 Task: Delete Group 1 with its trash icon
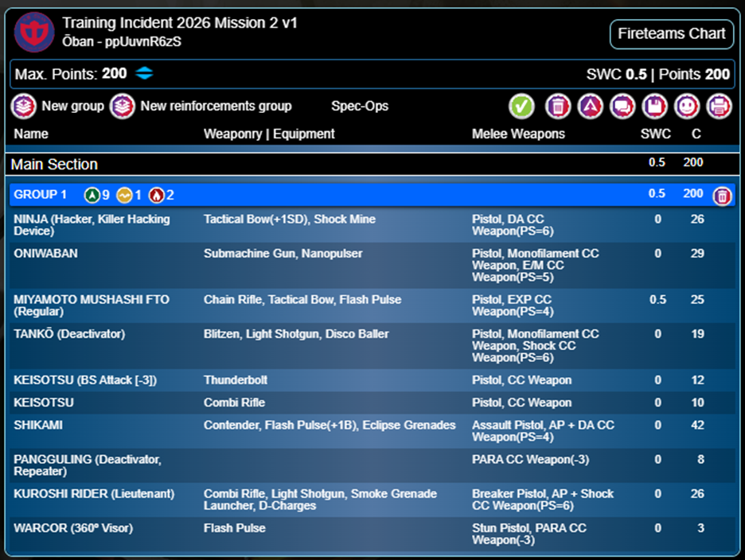click(722, 196)
